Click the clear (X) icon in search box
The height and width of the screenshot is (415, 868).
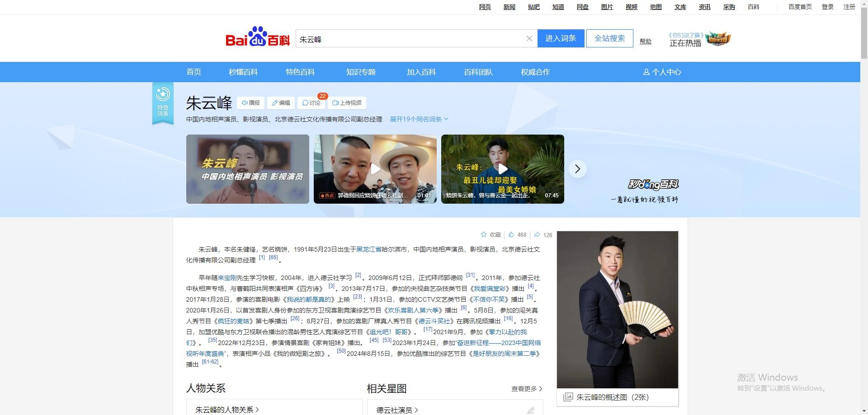[x=529, y=39]
